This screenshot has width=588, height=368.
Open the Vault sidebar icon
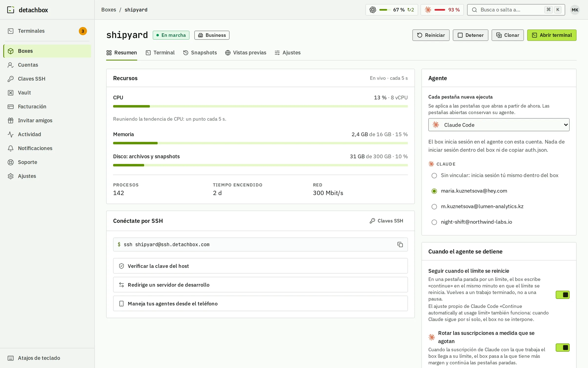[11, 93]
